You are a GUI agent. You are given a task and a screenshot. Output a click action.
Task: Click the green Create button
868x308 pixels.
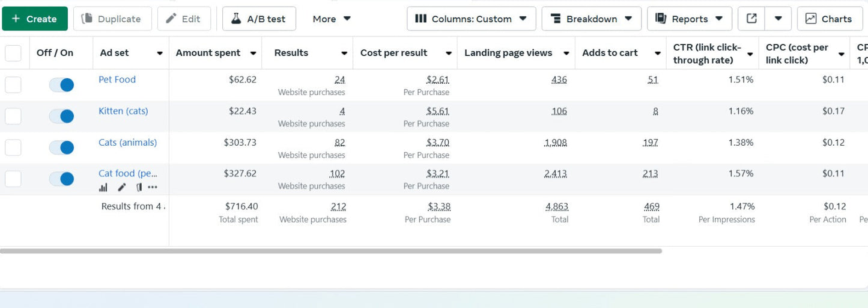(34, 19)
